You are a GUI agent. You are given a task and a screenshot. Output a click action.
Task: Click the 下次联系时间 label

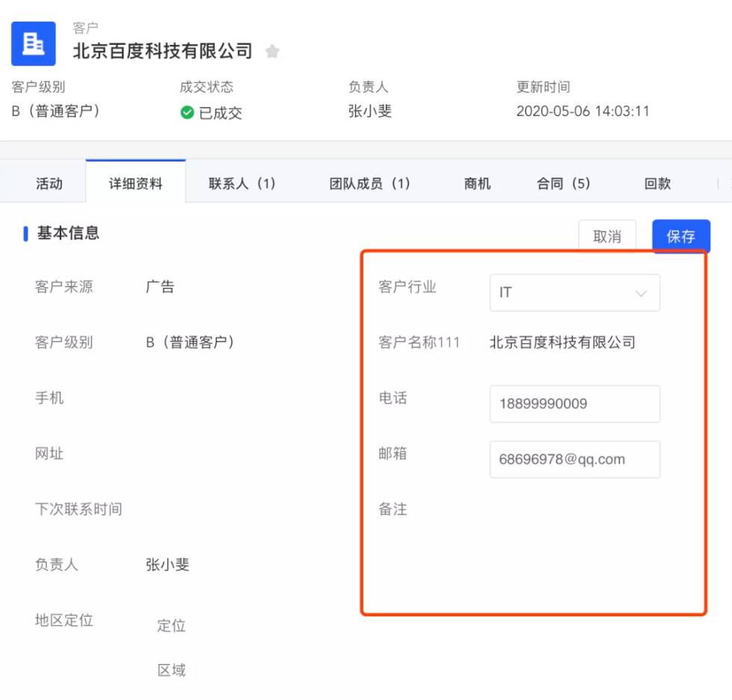(79, 509)
